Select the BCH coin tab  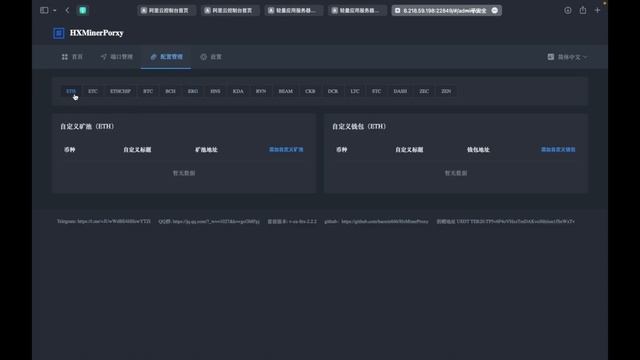coord(171,91)
